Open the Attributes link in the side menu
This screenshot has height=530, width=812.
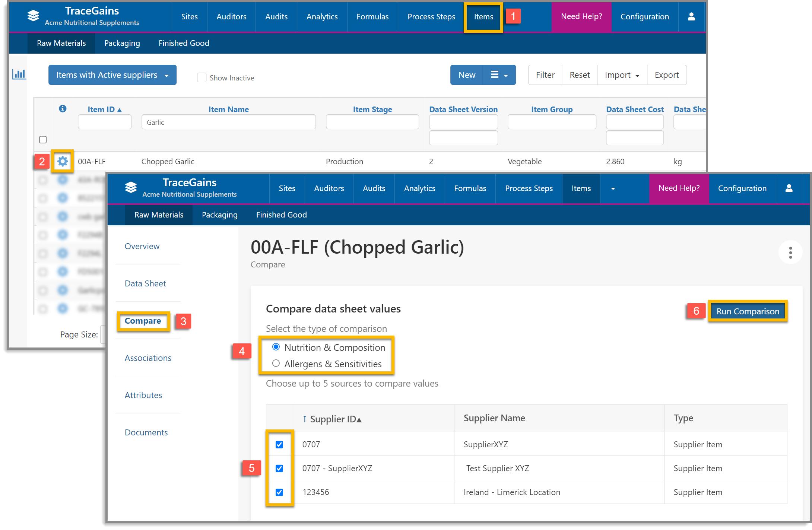pyautogui.click(x=143, y=395)
